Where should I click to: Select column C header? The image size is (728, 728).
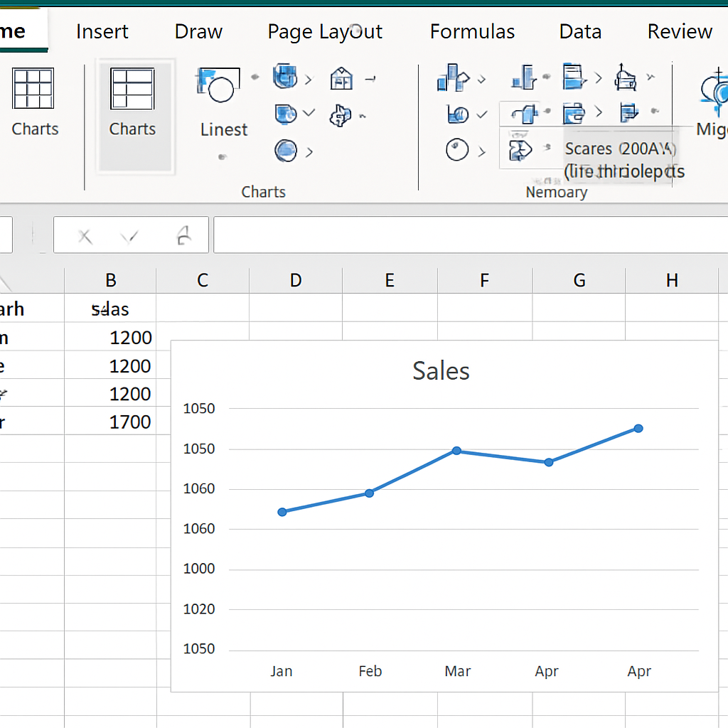click(203, 280)
